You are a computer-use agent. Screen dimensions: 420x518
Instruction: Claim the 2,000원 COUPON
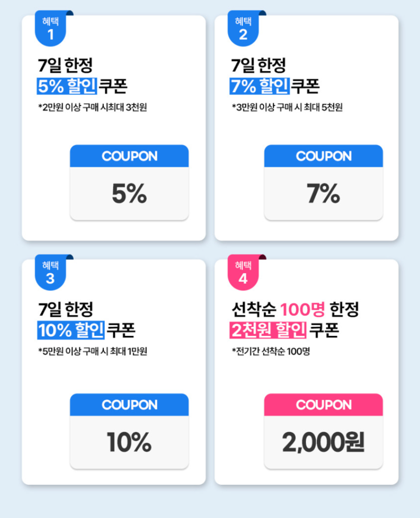click(323, 431)
